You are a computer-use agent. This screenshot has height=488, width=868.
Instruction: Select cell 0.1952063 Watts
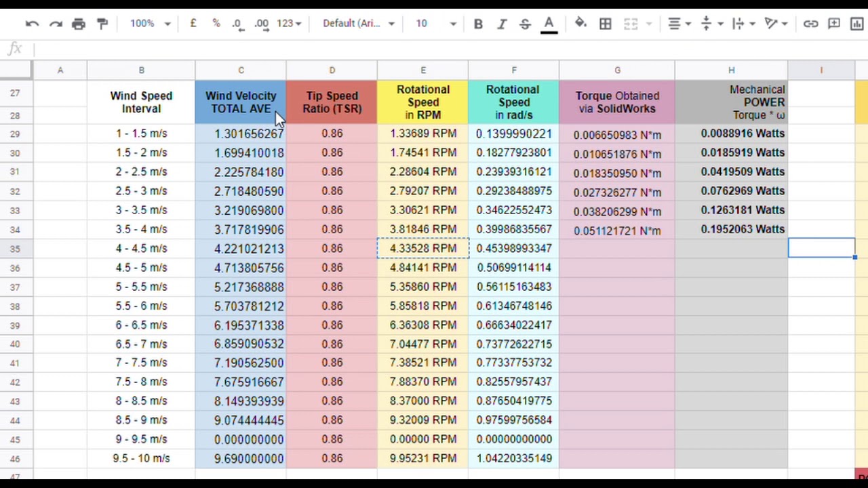732,229
